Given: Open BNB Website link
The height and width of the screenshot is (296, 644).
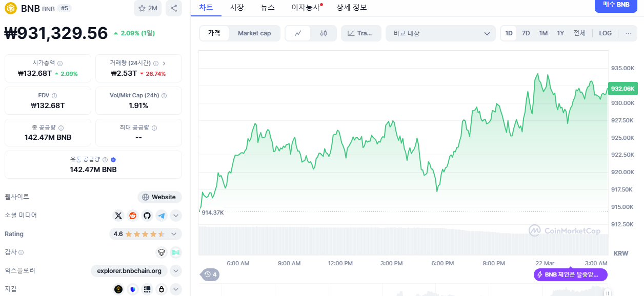Looking at the screenshot, I should [x=159, y=197].
